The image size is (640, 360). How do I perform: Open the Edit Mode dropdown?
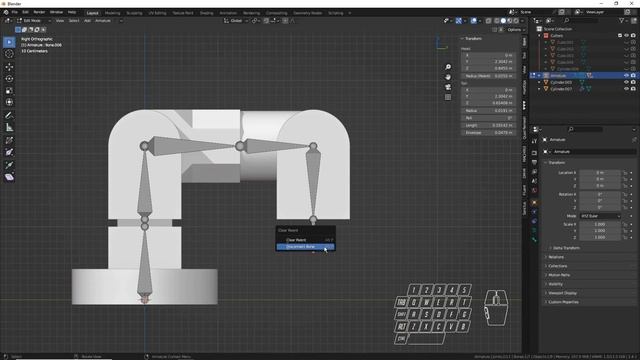pos(34,20)
